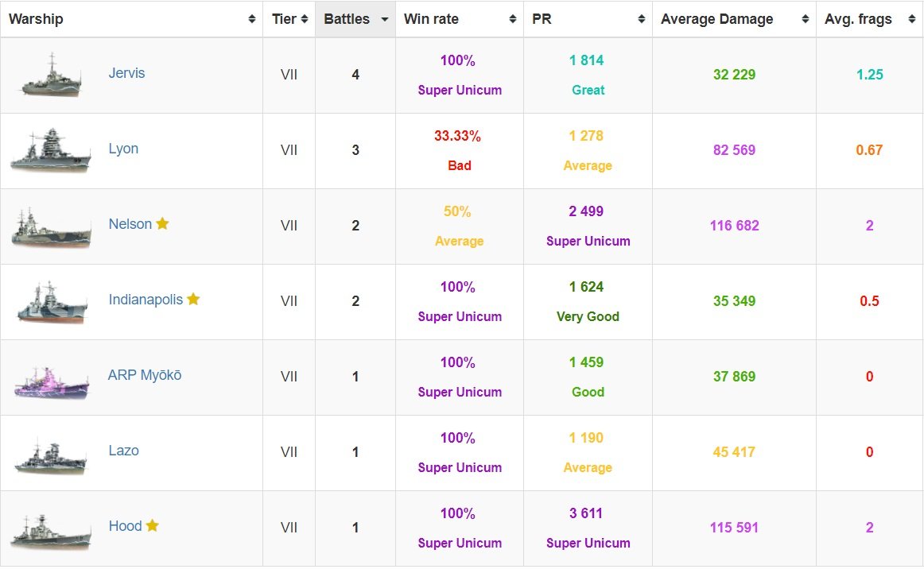Open the purple ARP Myōkō ship image
The image size is (924, 569).
[52, 382]
